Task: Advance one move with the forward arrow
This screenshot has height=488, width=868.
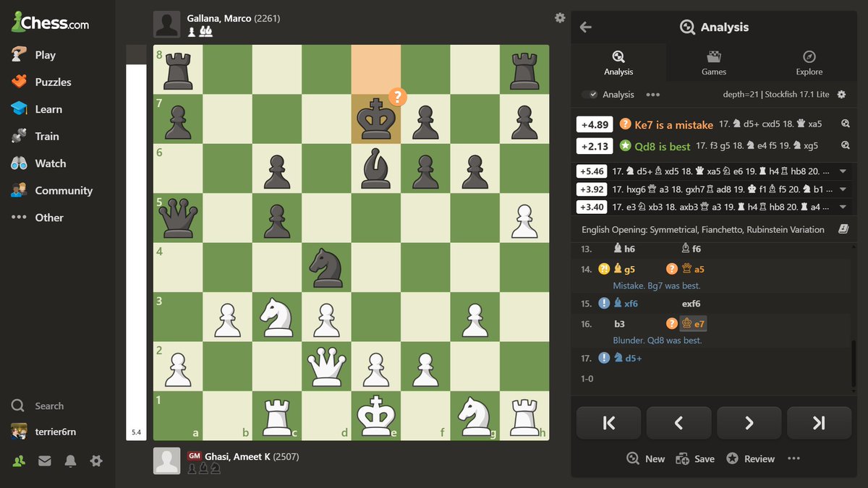Action: 749,422
